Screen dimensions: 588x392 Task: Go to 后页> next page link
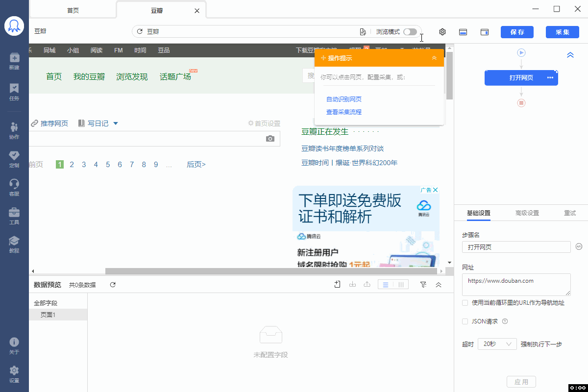pyautogui.click(x=196, y=165)
